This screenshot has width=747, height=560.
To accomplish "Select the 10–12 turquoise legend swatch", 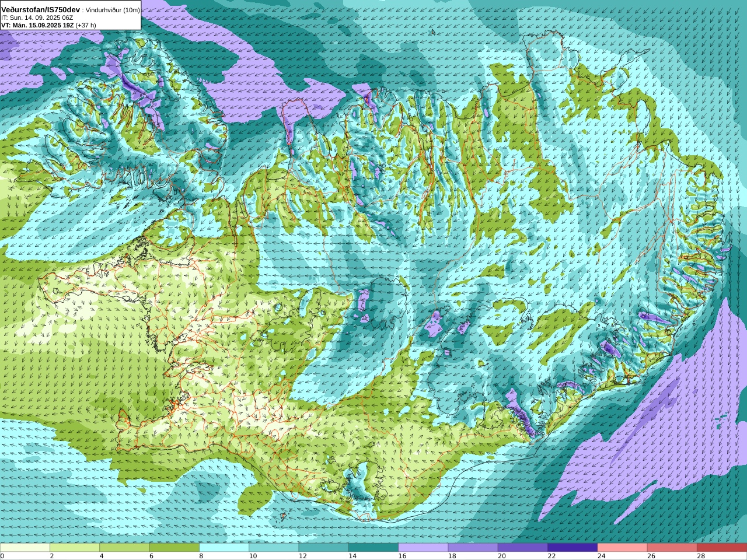I will pyautogui.click(x=274, y=548).
